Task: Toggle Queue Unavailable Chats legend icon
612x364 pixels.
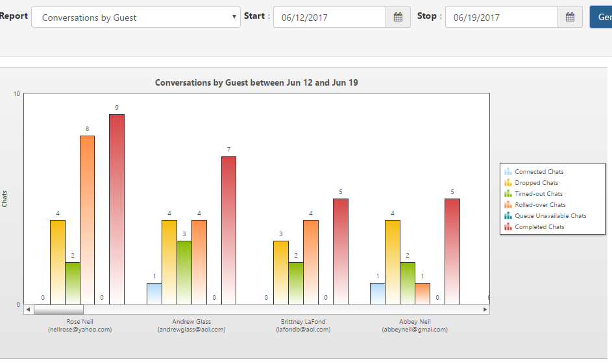Action: pos(508,216)
